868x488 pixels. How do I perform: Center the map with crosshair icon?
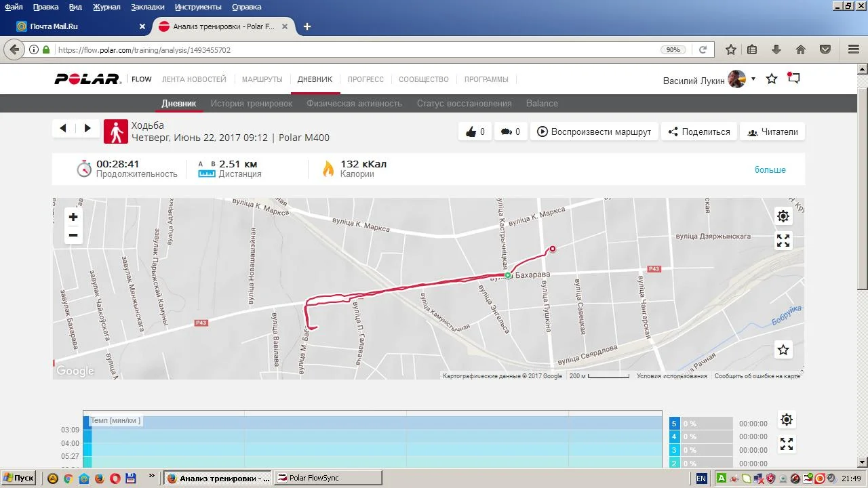point(783,216)
